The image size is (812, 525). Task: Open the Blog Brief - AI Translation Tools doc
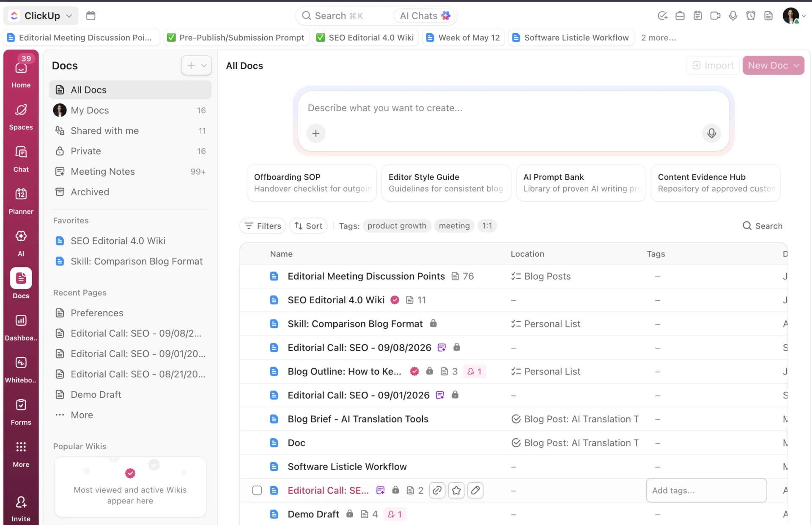click(358, 419)
